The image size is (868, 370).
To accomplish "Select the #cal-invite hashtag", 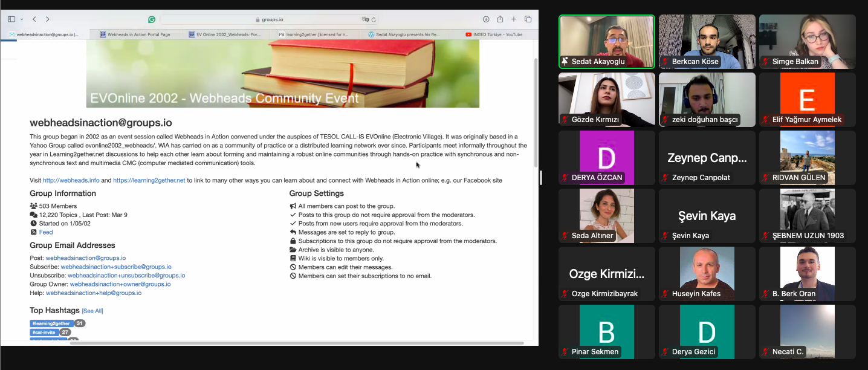I will [x=44, y=333].
